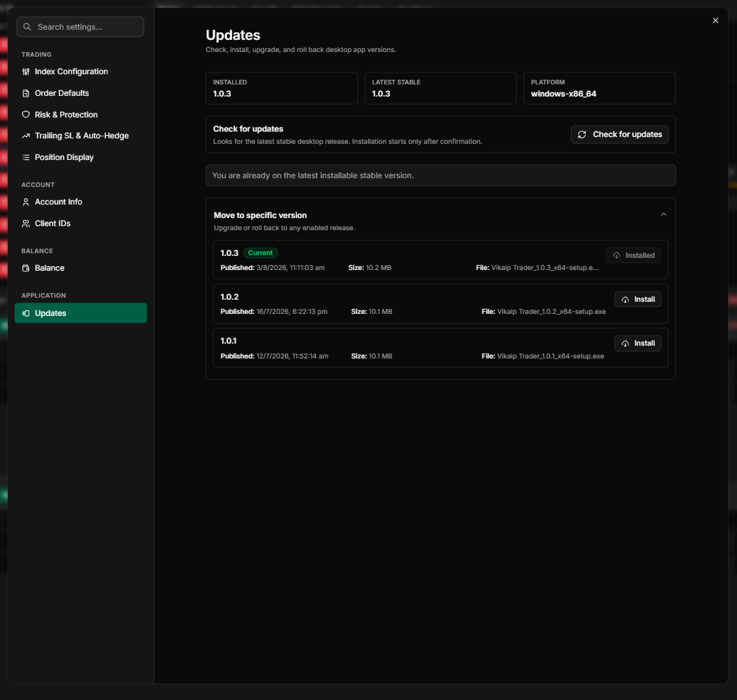Image resolution: width=737 pixels, height=700 pixels.
Task: Click the published date 12/7/2026, 11:52:14 am
Action: pyautogui.click(x=292, y=356)
